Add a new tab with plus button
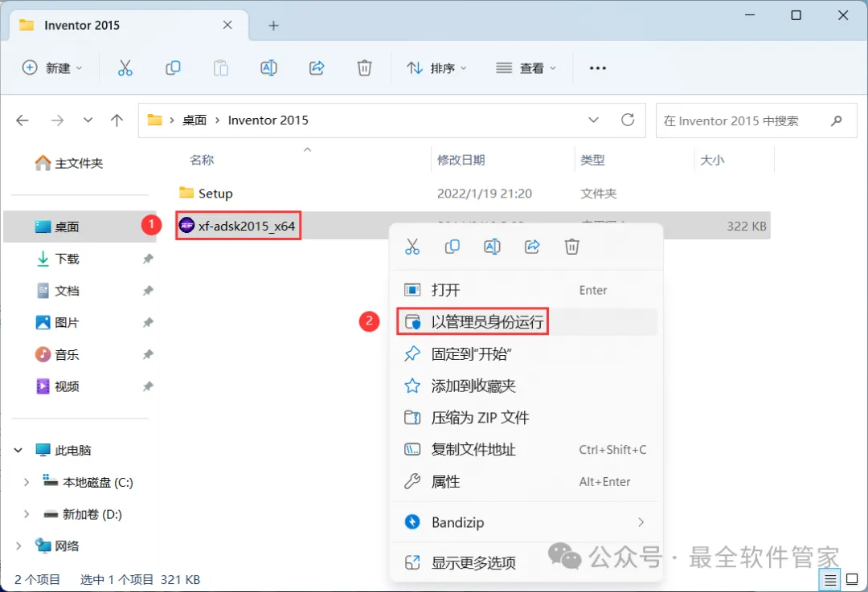 pos(273,26)
